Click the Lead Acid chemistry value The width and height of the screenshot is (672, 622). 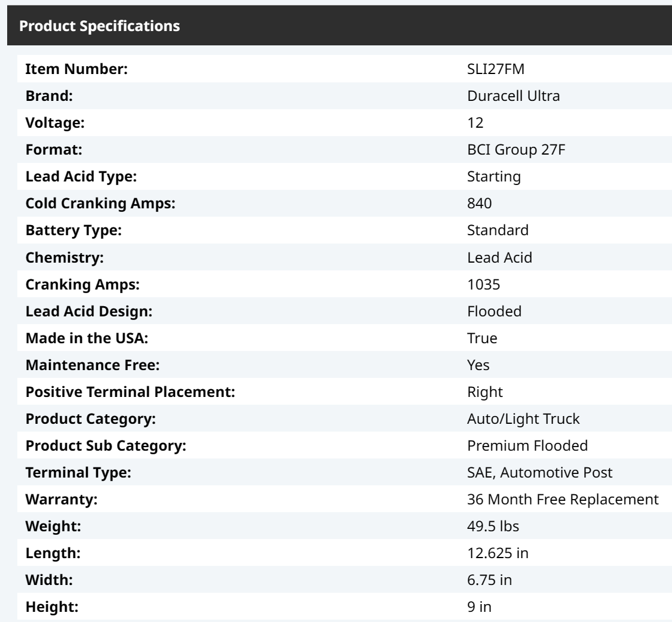[499, 257]
